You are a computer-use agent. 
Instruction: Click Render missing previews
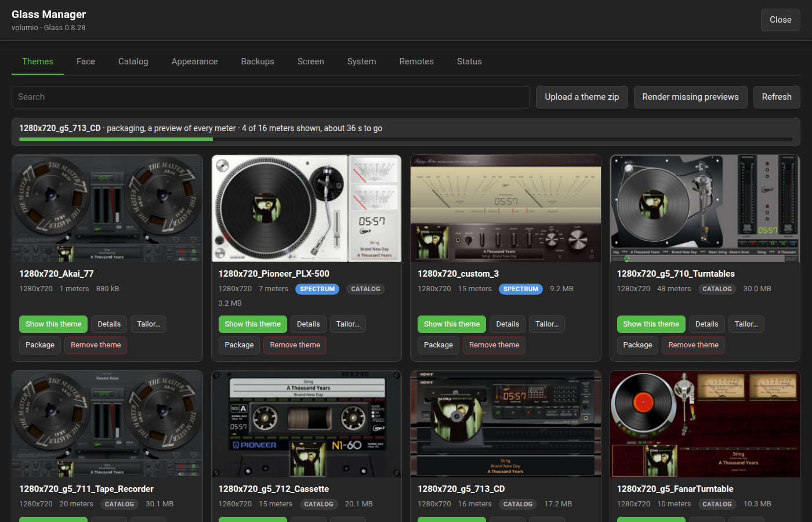tap(691, 97)
